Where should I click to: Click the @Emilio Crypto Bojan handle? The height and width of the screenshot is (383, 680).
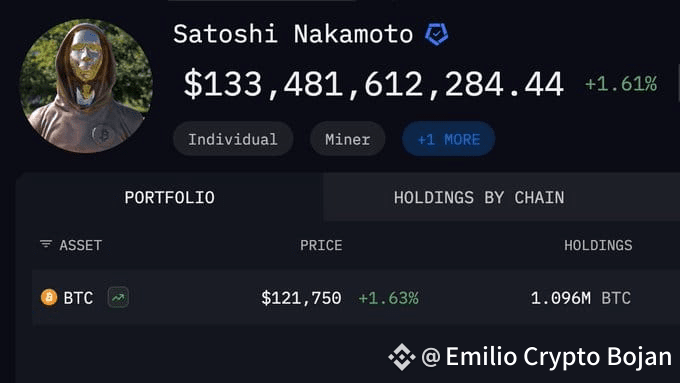click(546, 357)
